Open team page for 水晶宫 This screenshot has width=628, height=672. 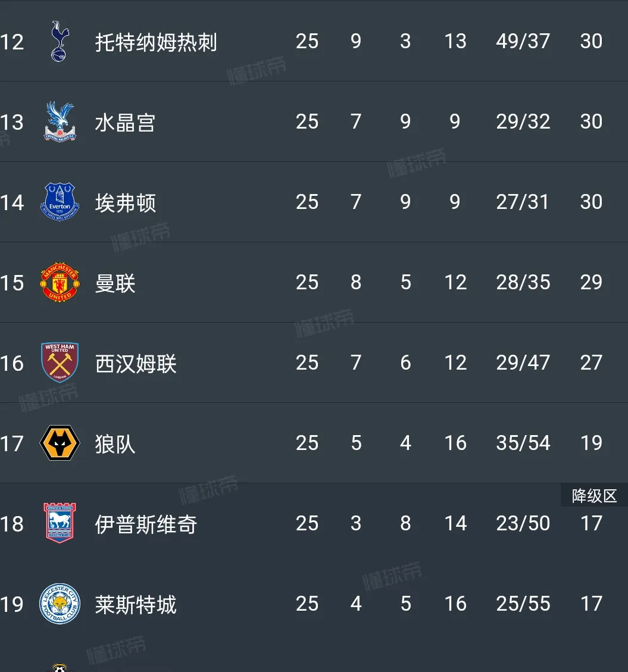(125, 123)
